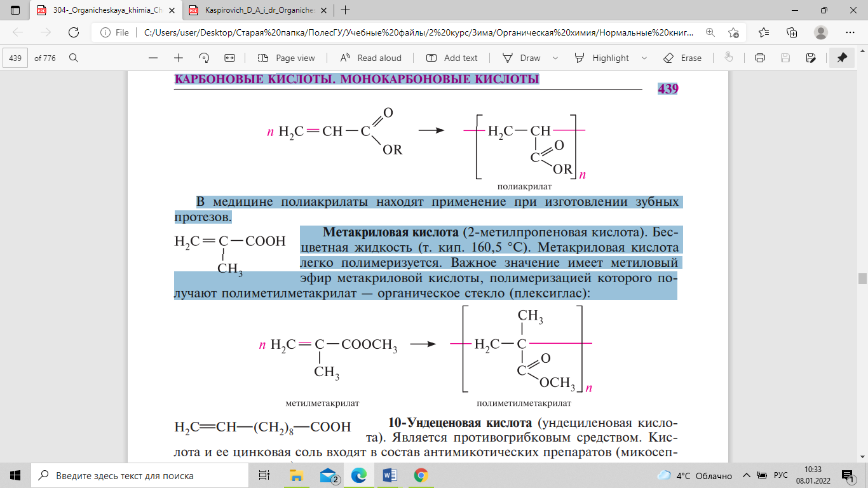Image resolution: width=868 pixels, height=488 pixels.
Task: Switch to Kaspirovich_D_A tab
Action: coord(258,10)
